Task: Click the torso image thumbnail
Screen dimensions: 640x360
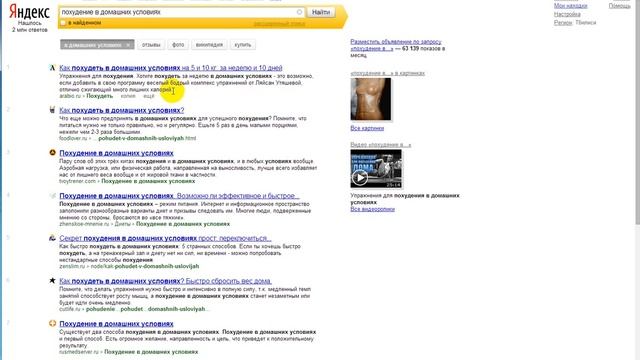Action: [371, 99]
